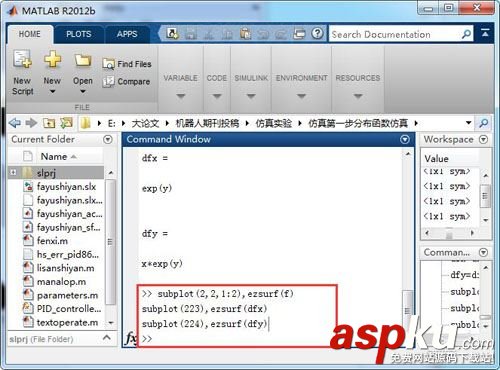Click the E: drive breadcrumb
Image resolution: width=500 pixels, height=370 pixels.
coord(112,123)
